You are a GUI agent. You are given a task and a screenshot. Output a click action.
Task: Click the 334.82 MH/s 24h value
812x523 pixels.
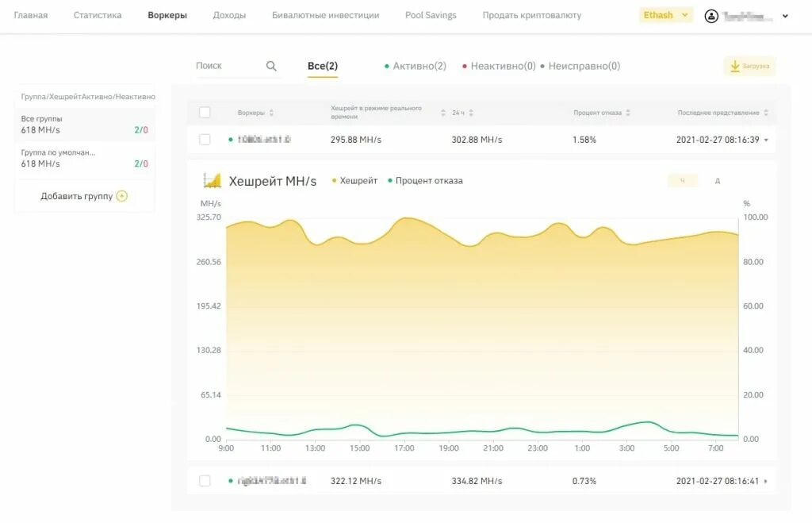click(477, 481)
